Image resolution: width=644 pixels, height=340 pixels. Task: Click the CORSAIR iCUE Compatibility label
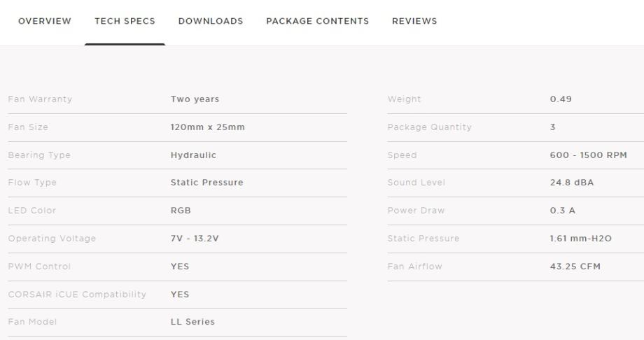(x=76, y=295)
